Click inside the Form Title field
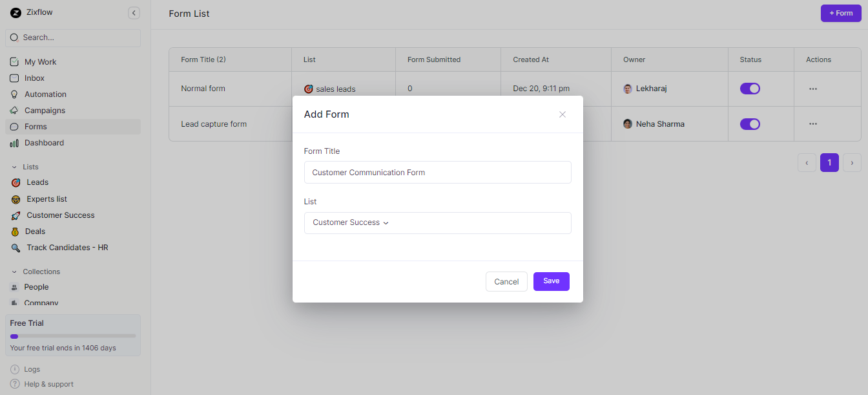868x395 pixels. coord(437,172)
